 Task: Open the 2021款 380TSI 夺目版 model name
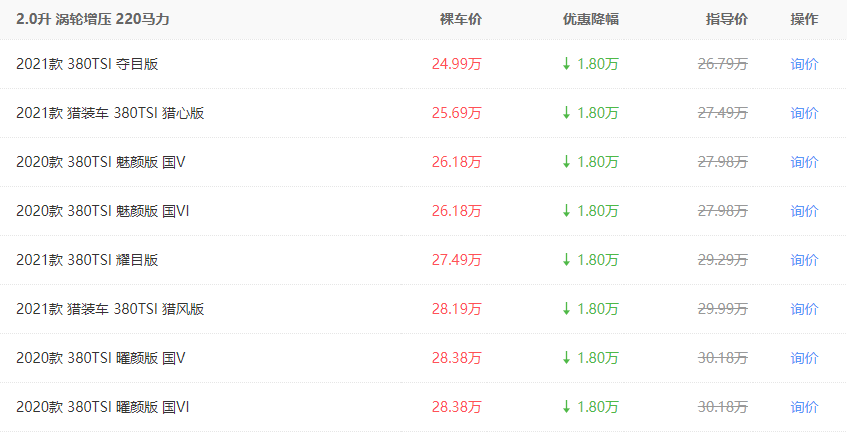click(87, 64)
